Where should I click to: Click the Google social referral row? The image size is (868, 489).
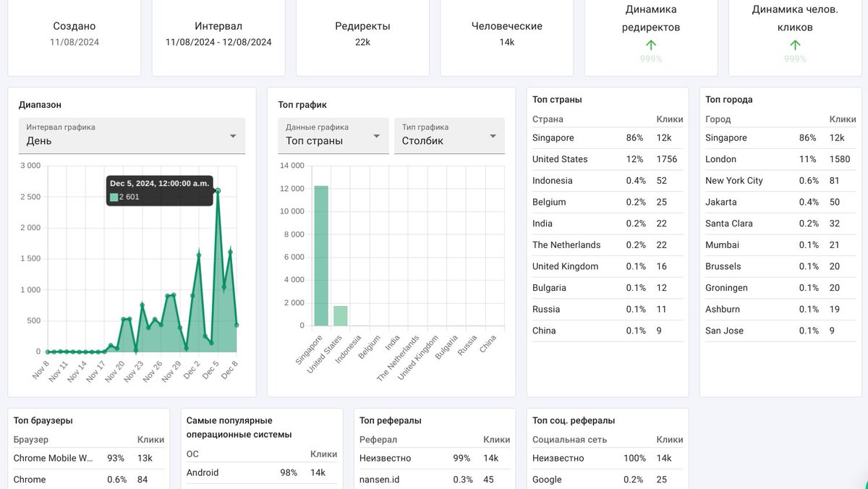(x=608, y=480)
